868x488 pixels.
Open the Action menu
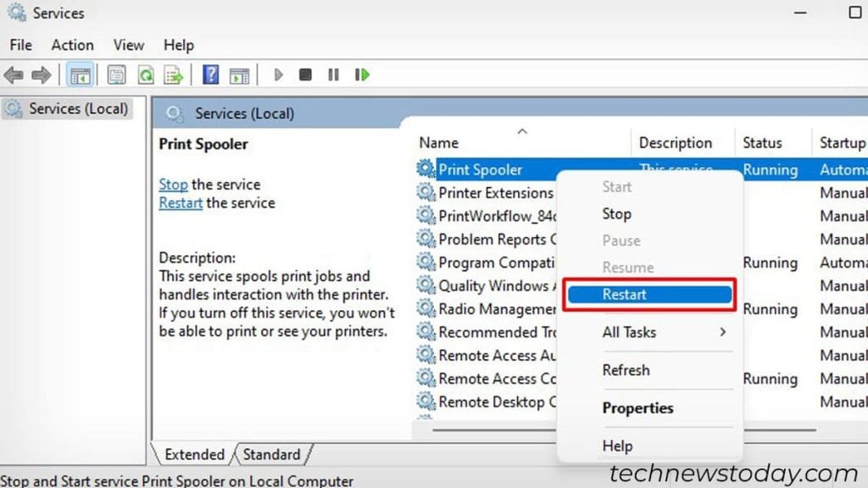[x=72, y=45]
